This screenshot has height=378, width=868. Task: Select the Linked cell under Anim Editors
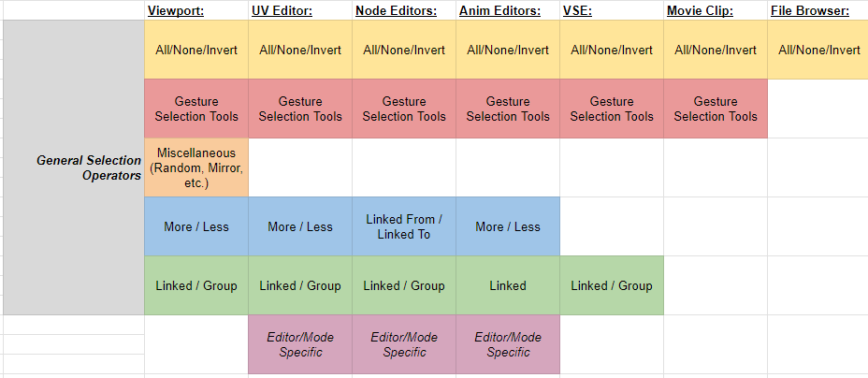click(508, 285)
